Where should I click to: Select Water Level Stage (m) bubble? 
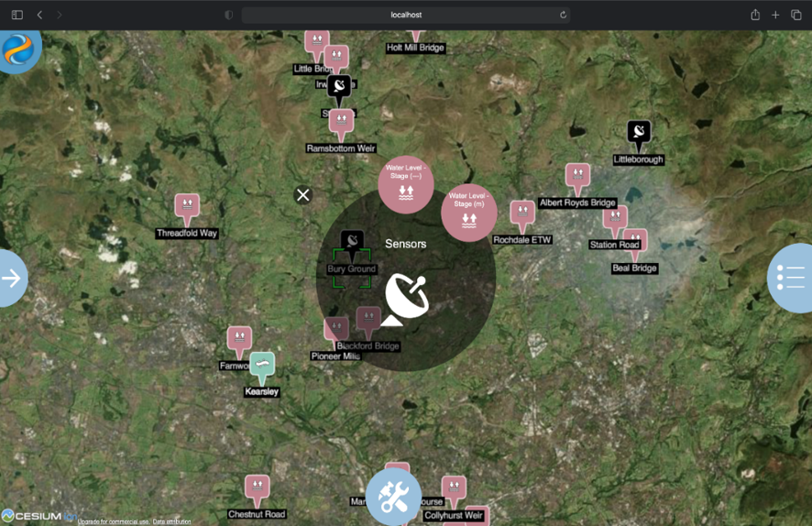pos(469,213)
